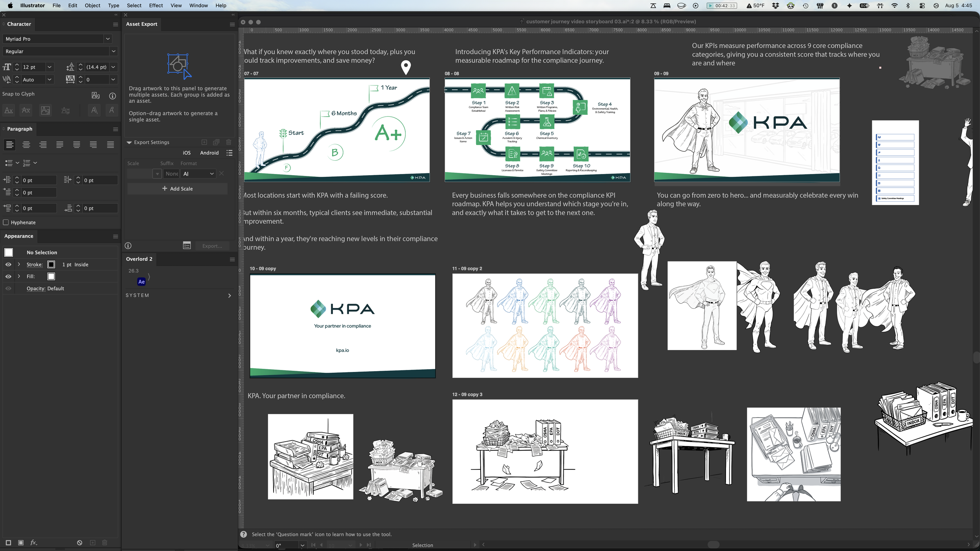
Task: Toggle Stroke visibility eye in Appearance
Action: [8, 265]
